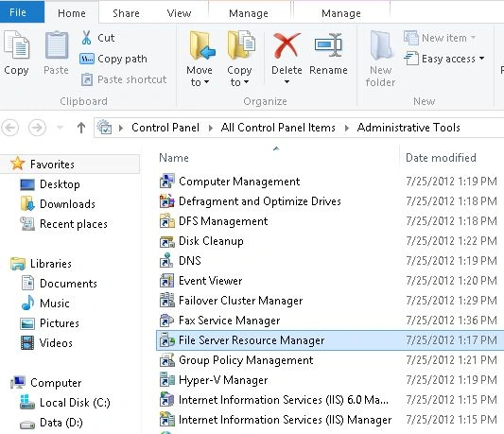
Task: Select the DNS shortcut icon
Action: [x=166, y=260]
